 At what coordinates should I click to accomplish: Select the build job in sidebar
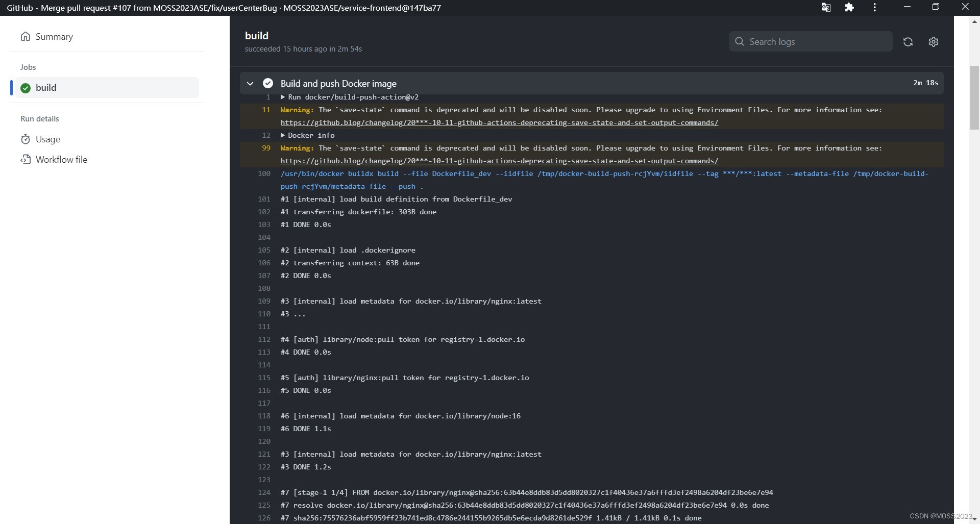[x=107, y=88]
